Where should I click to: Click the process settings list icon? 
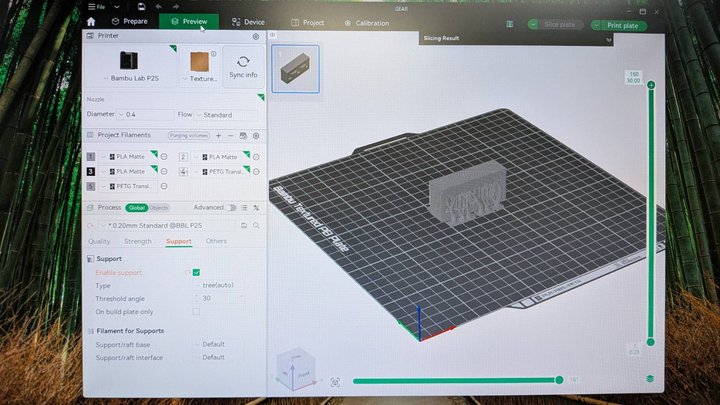click(244, 208)
